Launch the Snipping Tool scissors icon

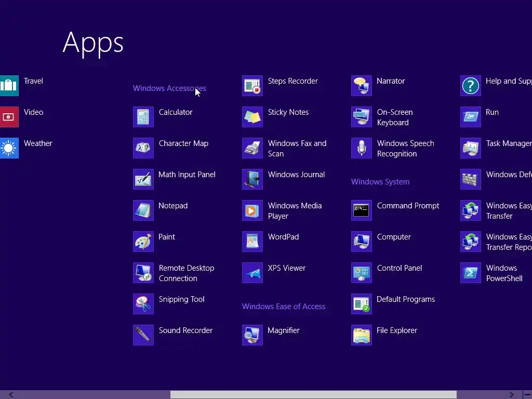(143, 304)
